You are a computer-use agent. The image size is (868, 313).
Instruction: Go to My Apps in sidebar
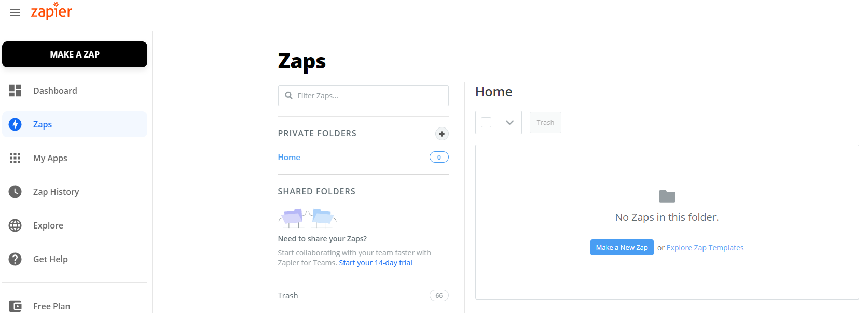50,158
